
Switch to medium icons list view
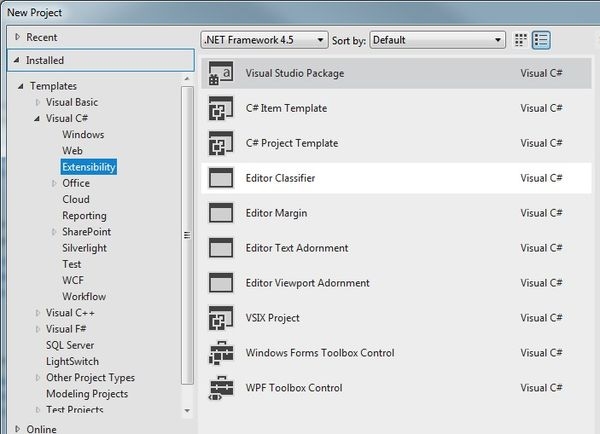click(x=541, y=40)
